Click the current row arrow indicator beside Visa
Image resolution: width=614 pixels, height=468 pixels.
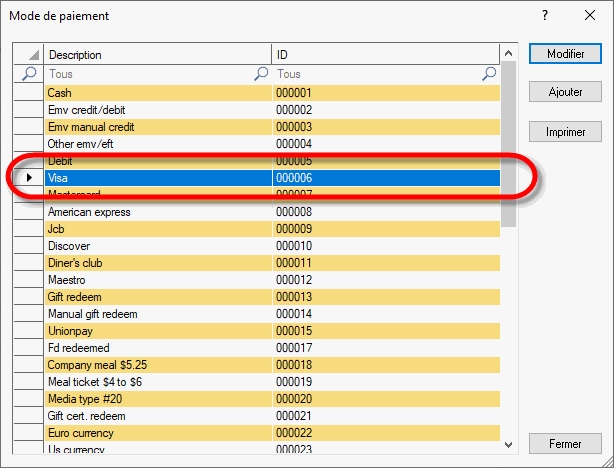coord(29,178)
